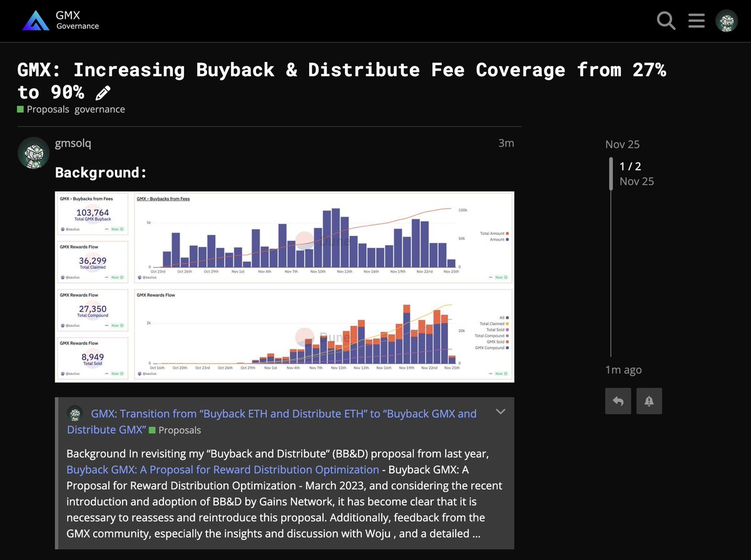This screenshot has height=560, width=751.
Task: Expand the quoted topic chevron
Action: [501, 412]
